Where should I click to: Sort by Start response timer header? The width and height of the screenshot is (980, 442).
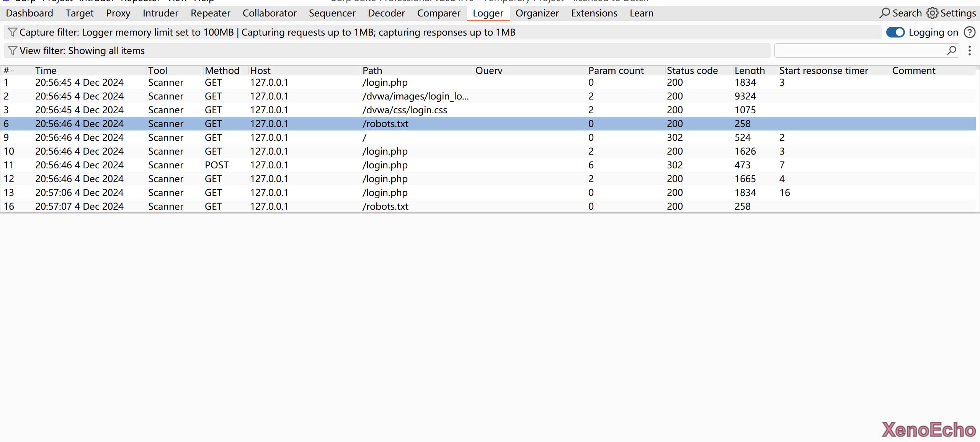click(x=823, y=71)
